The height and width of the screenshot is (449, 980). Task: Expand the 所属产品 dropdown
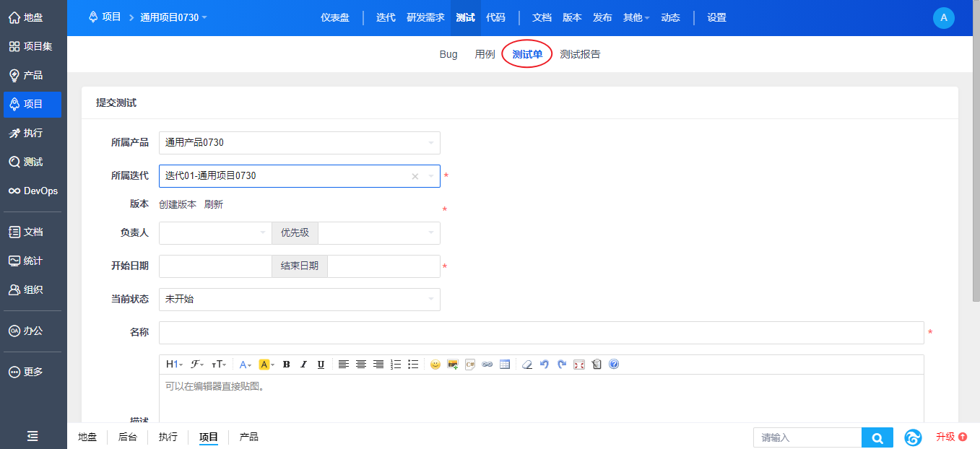click(299, 143)
